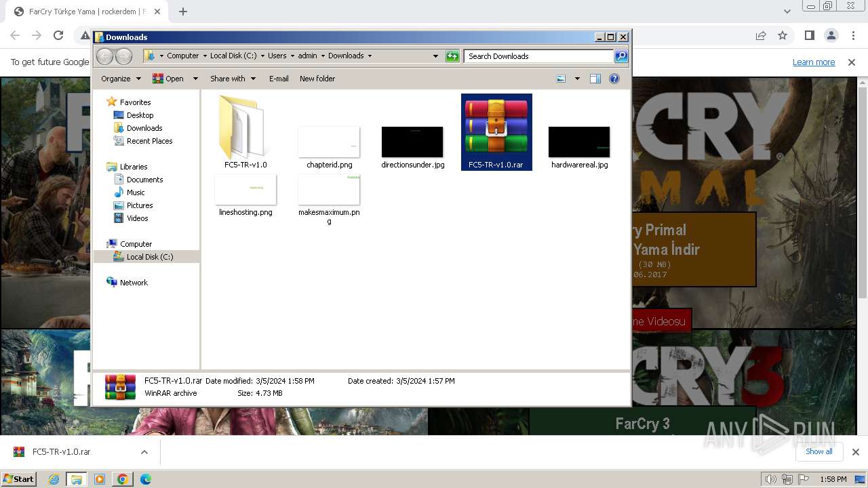
Task: Open the Share with menu
Action: pyautogui.click(x=233, y=79)
